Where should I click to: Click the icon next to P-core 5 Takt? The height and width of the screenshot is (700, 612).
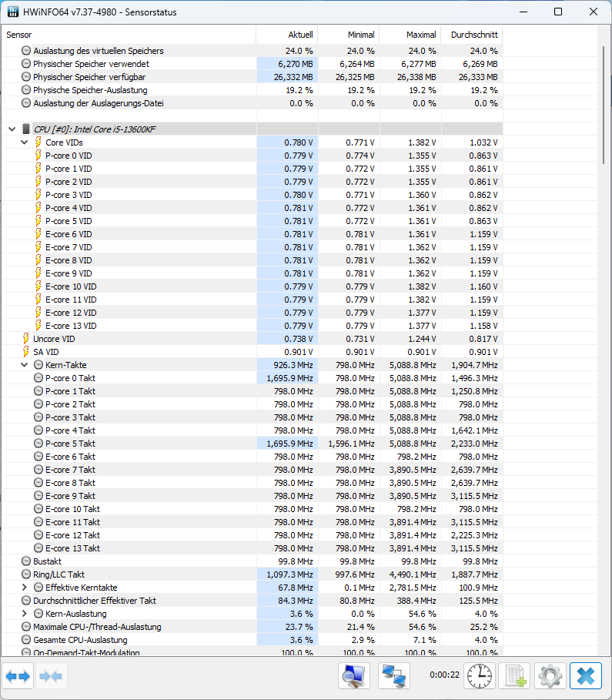click(38, 444)
